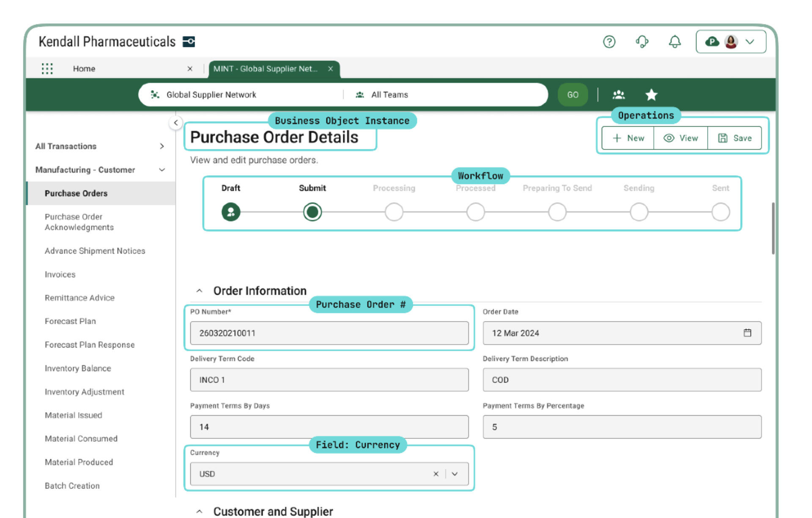Click the GO button in search bar
The image size is (812, 518).
pos(571,94)
